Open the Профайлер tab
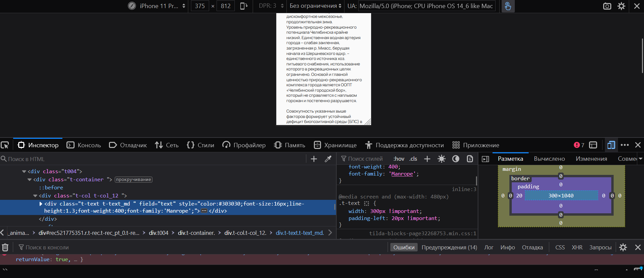The height and width of the screenshot is (278, 644). [x=244, y=145]
